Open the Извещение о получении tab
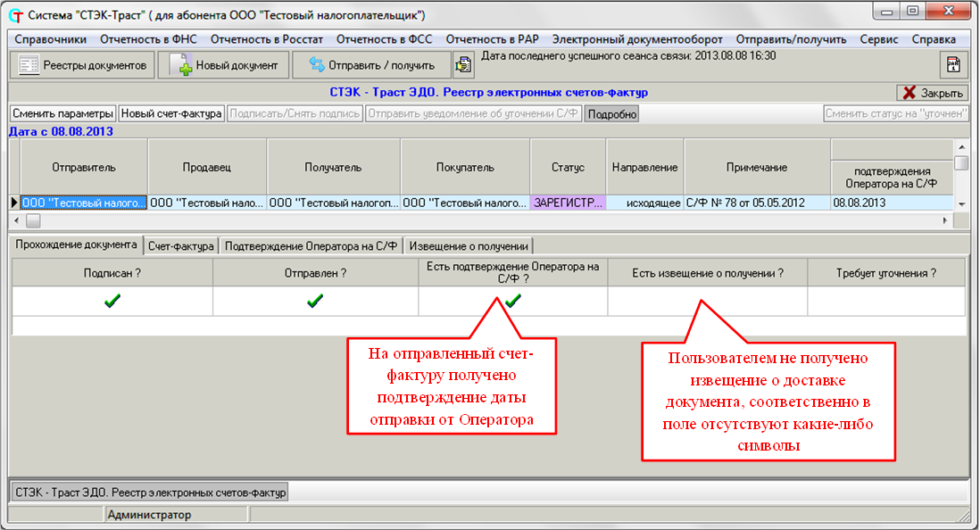This screenshot has height=530, width=980. [469, 246]
